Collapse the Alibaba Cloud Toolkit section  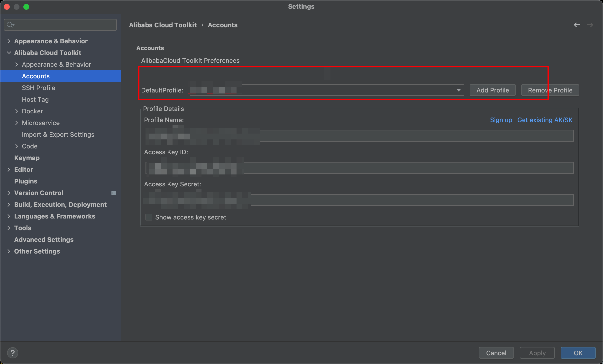pos(9,53)
